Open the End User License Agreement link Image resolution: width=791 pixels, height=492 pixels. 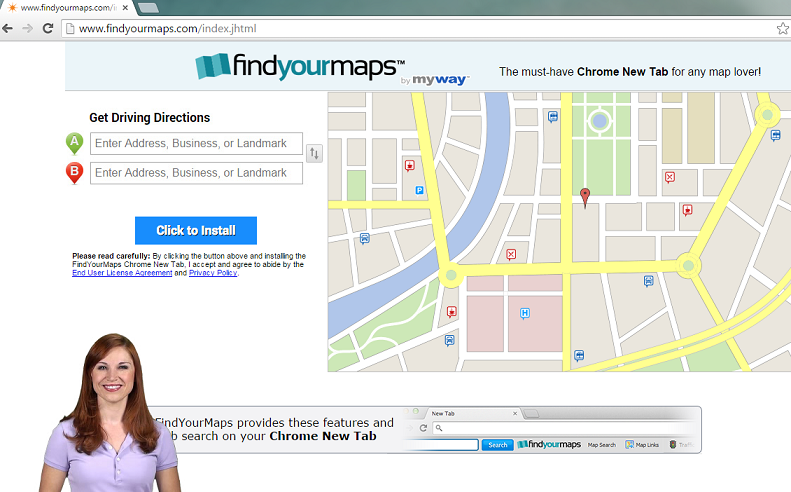122,273
